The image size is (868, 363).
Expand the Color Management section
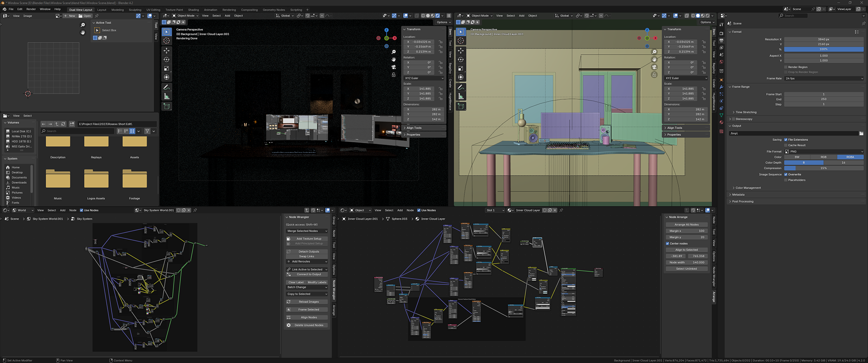(x=748, y=188)
